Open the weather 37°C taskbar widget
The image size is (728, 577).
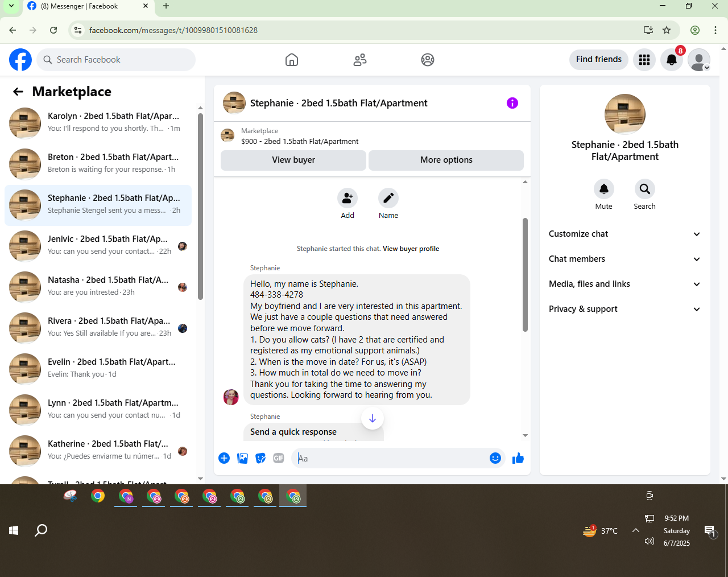[600, 531]
